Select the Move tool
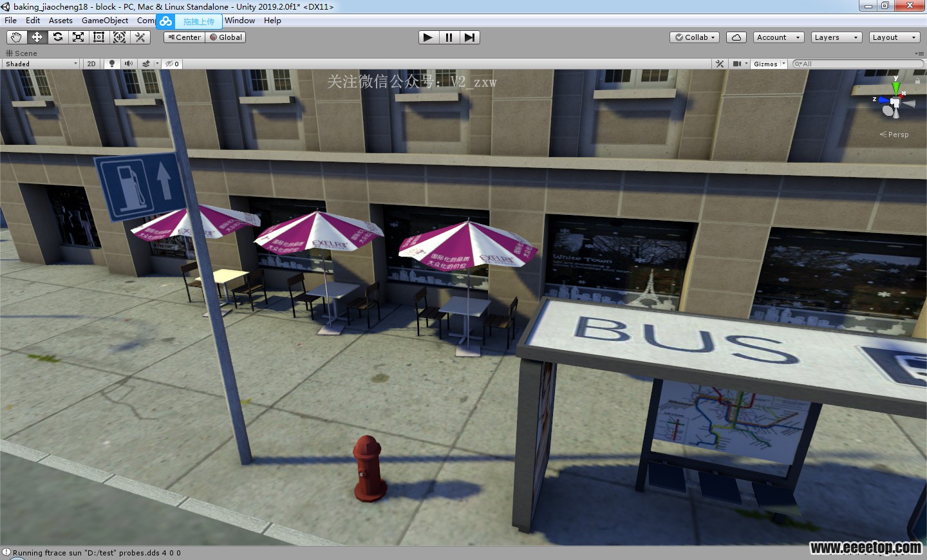 point(37,37)
